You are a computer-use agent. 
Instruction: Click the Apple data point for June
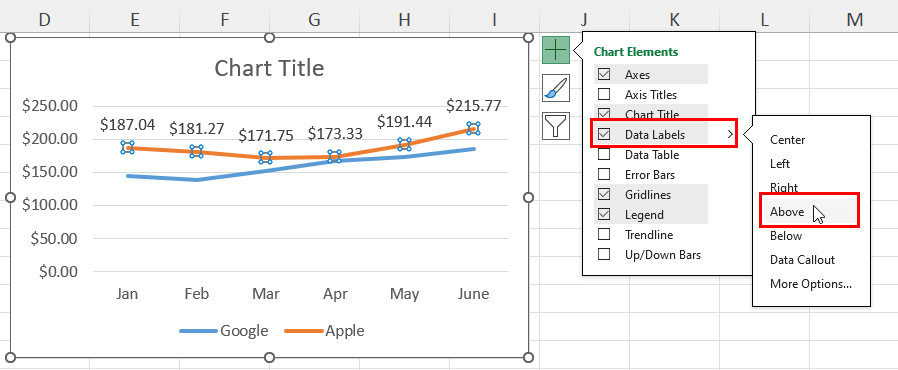(x=473, y=128)
